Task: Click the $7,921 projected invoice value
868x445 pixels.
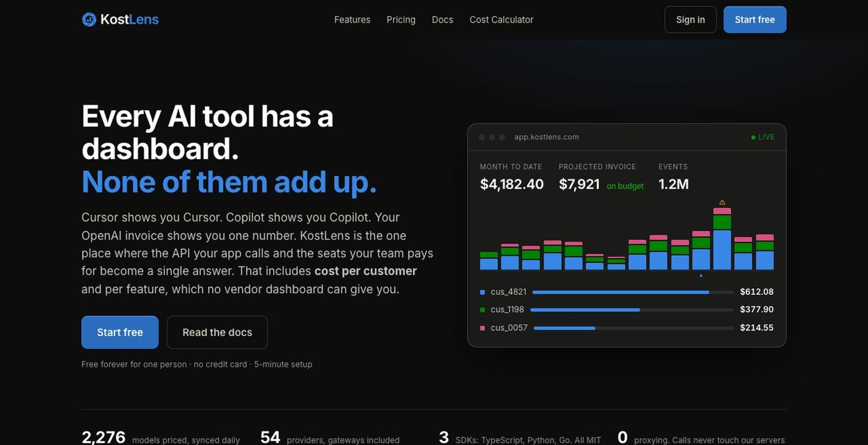Action: [x=579, y=184]
